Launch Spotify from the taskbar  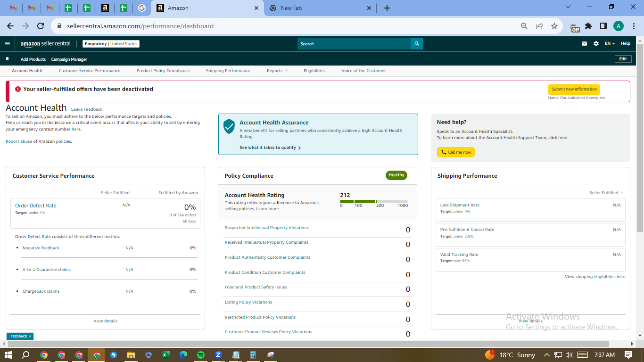pyautogui.click(x=201, y=355)
